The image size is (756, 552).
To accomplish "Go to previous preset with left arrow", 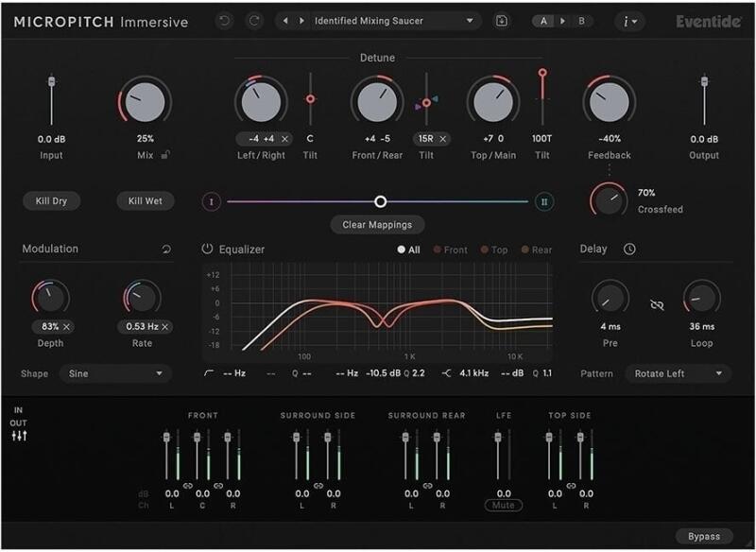I will click(x=285, y=21).
